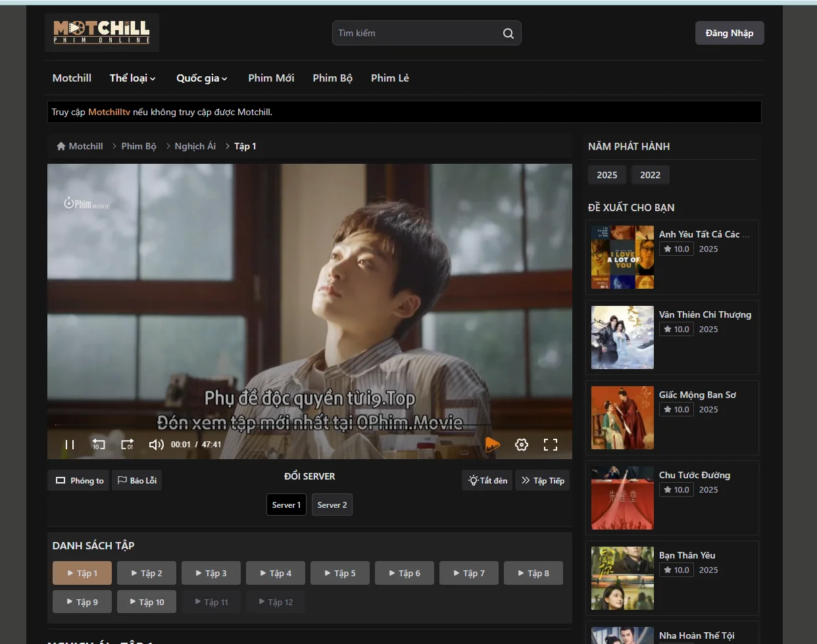
Task: Switch to Server 2
Action: [332, 505]
